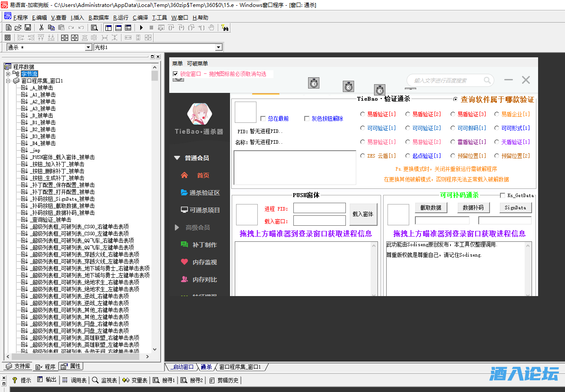This screenshot has width=565, height=392.
Task: Run the program with the play icon
Action: 141,27
